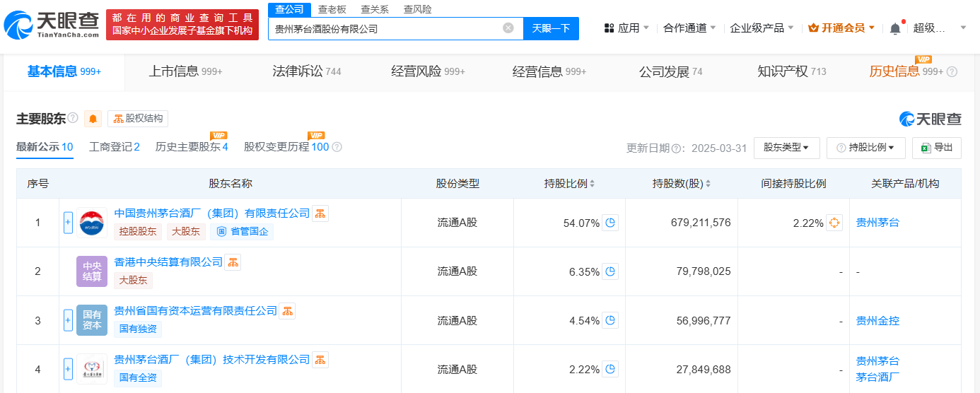Open the 股东类型 filter dropdown

click(786, 148)
